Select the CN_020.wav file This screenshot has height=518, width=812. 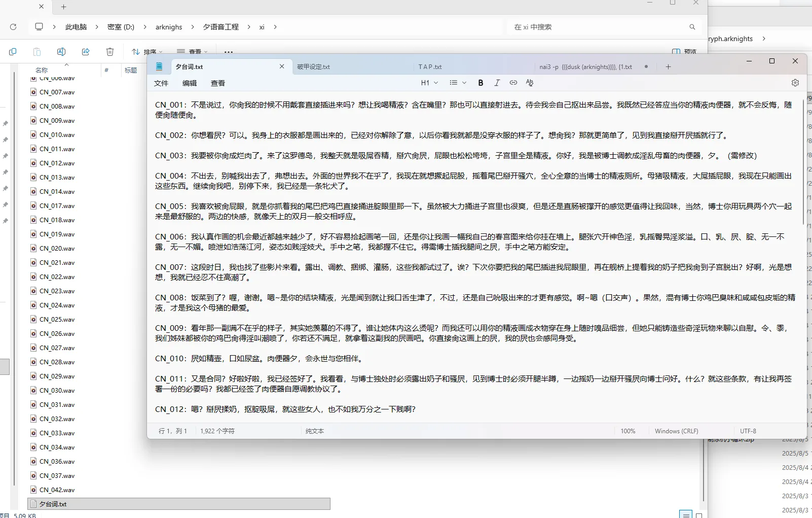pyautogui.click(x=57, y=249)
